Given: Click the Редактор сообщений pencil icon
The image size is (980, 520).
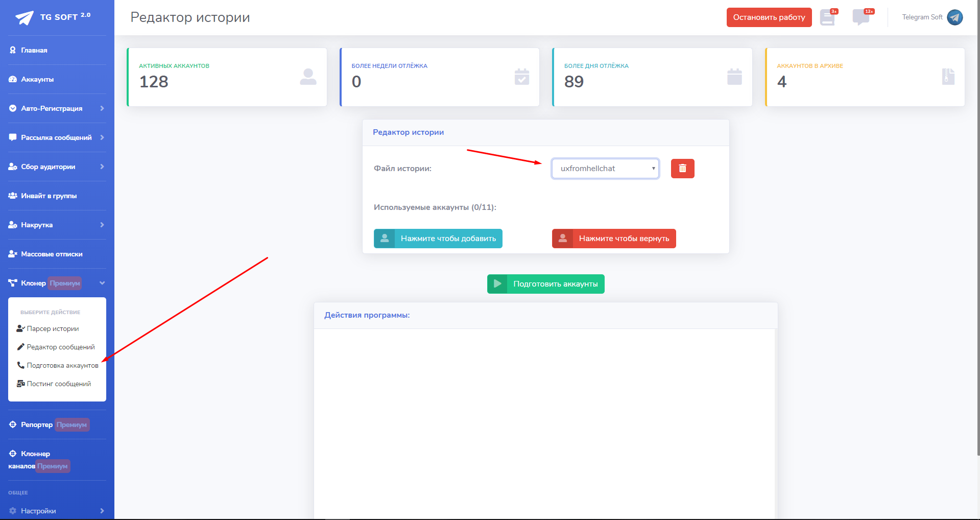Looking at the screenshot, I should pos(20,347).
